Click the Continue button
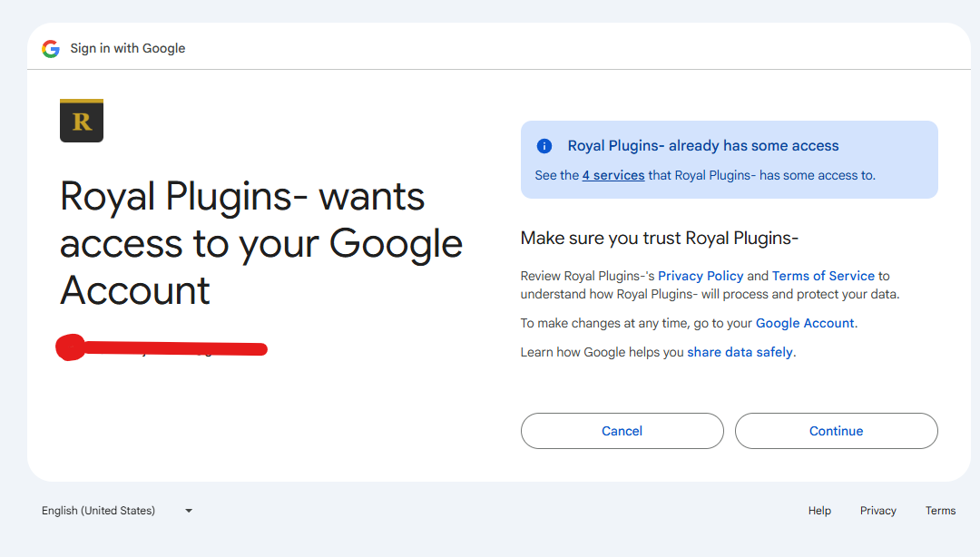 click(837, 431)
